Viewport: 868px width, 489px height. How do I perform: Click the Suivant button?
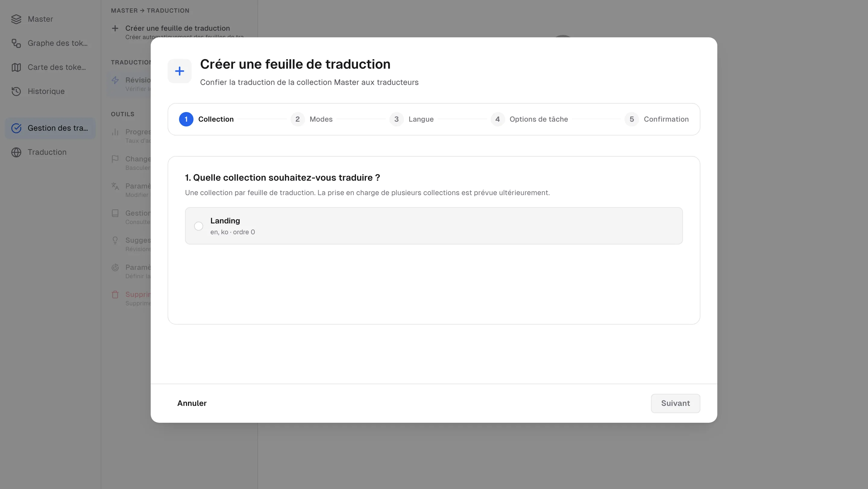point(675,403)
